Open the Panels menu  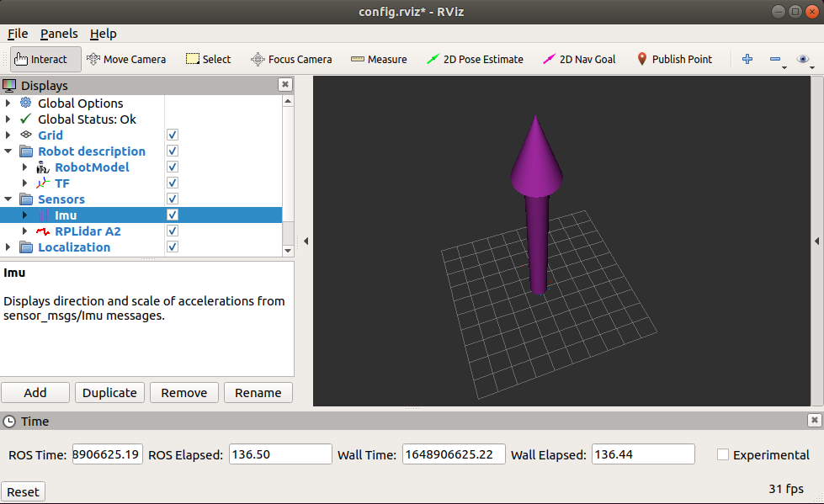pos(59,34)
